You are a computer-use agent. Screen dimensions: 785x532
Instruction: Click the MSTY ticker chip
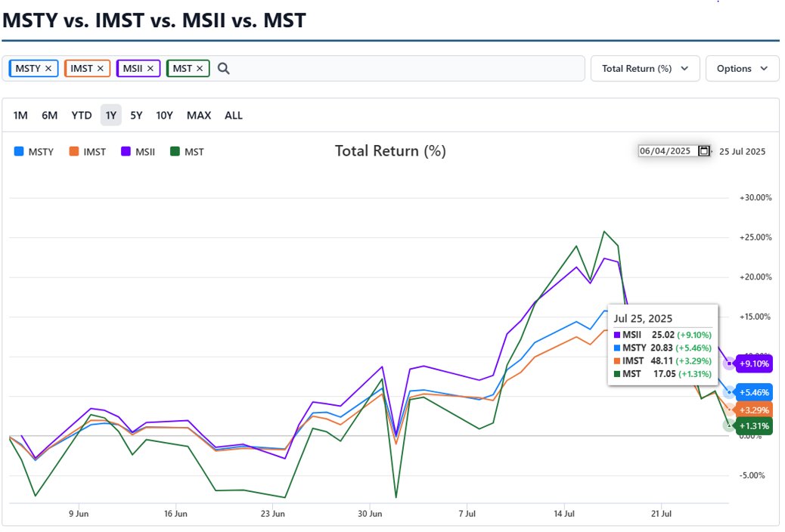click(33, 69)
